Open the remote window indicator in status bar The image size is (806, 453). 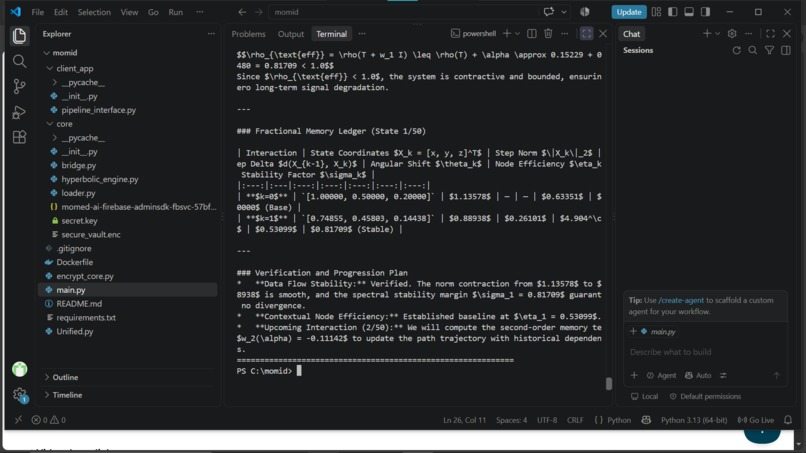tap(19, 420)
